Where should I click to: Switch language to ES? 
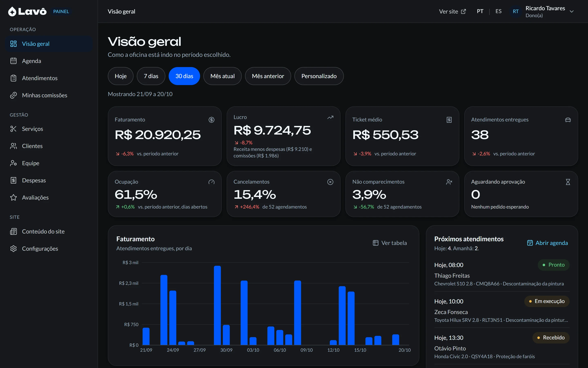(x=498, y=11)
